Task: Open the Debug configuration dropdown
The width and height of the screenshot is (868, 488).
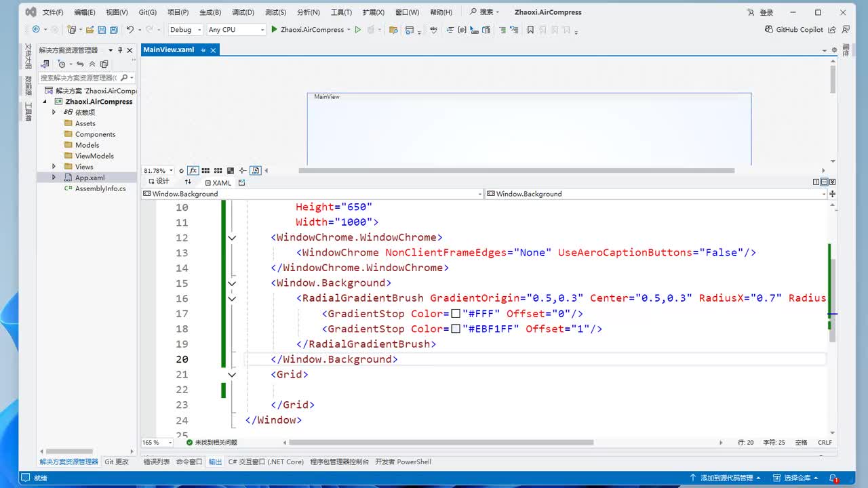Action: (184, 30)
